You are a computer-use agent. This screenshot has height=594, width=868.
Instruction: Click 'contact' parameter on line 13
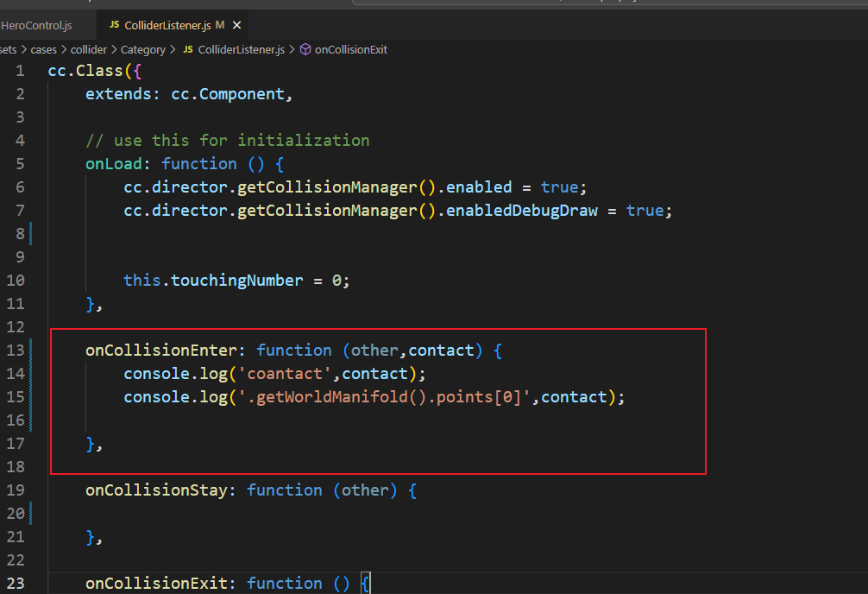point(441,351)
